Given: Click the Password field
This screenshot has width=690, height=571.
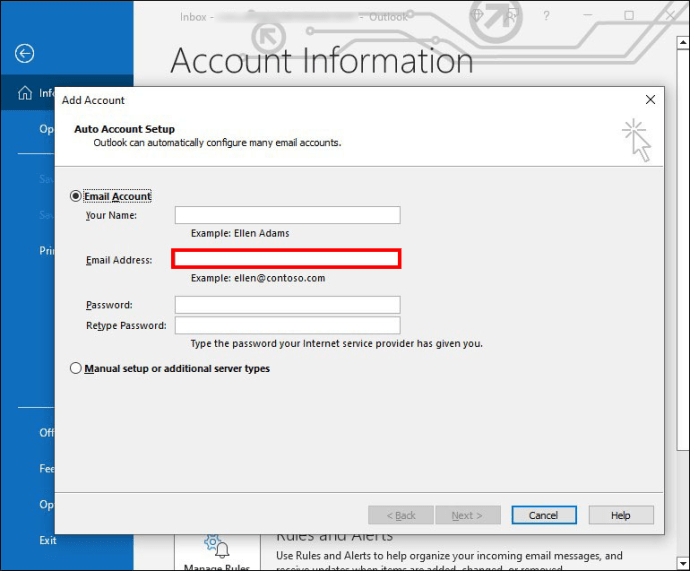Looking at the screenshot, I should pos(288,304).
